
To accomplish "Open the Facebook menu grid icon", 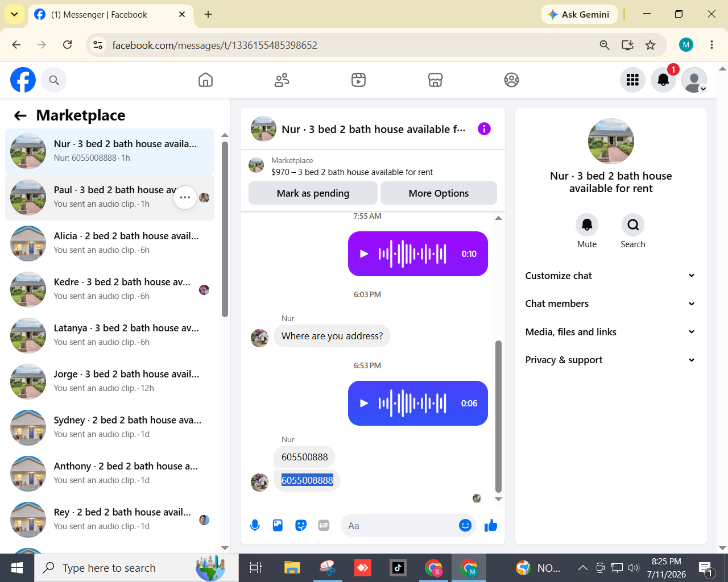I will (632, 80).
